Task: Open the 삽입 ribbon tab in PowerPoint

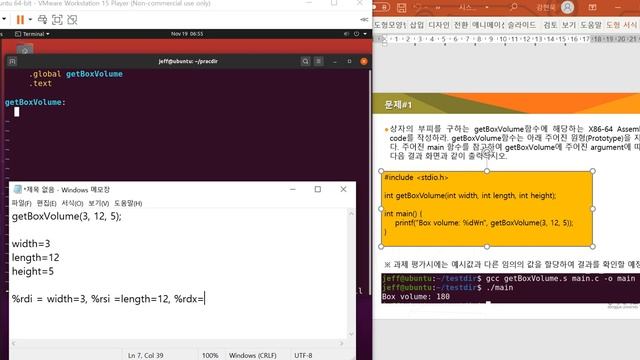Action: [x=417, y=25]
